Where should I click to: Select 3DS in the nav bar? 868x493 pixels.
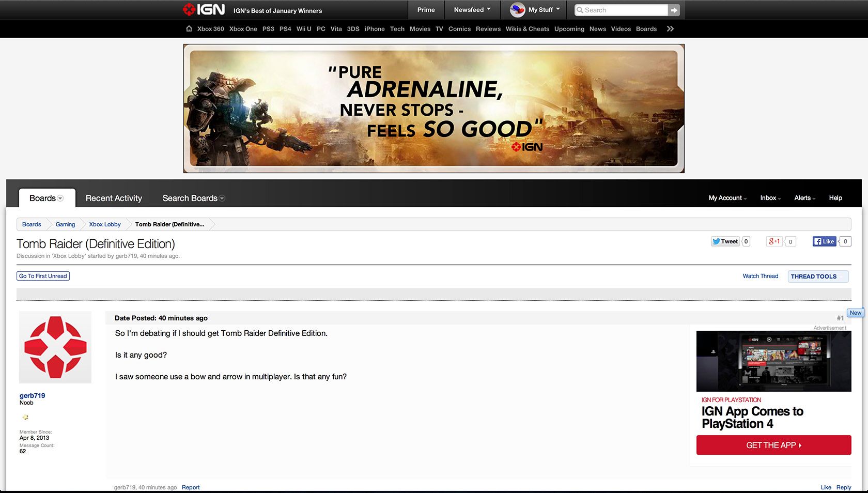(353, 29)
